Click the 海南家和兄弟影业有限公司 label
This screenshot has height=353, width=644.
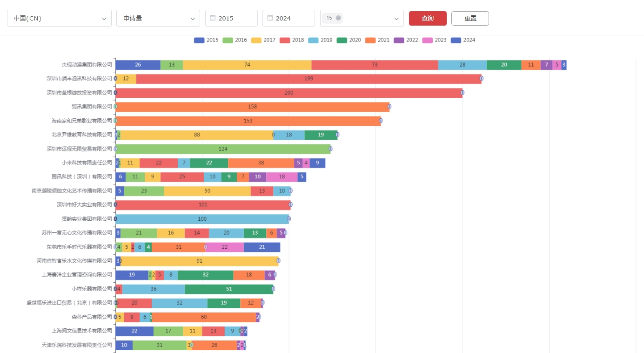tap(82, 121)
